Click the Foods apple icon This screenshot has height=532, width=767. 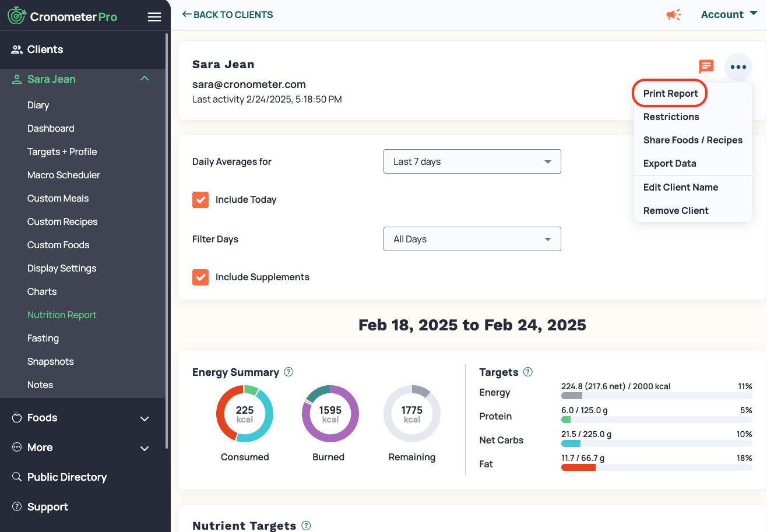(17, 417)
